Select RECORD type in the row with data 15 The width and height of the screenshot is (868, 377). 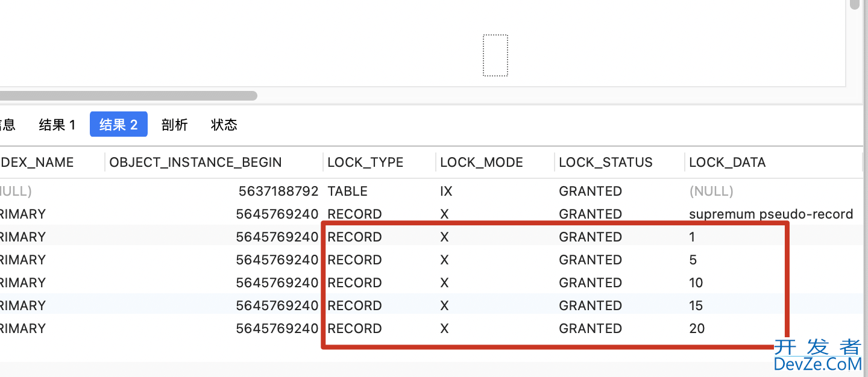click(x=354, y=306)
